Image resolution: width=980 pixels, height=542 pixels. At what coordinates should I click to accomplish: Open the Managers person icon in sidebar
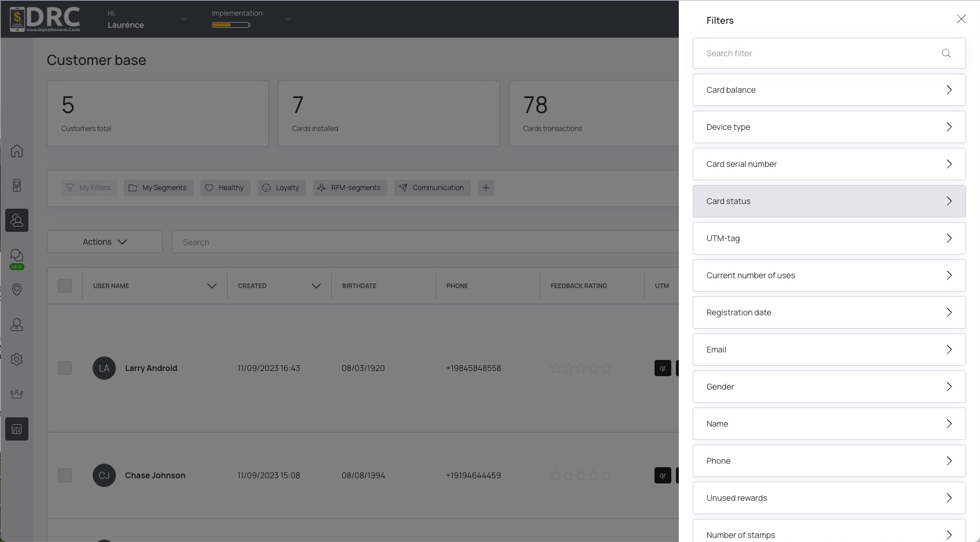pyautogui.click(x=17, y=325)
